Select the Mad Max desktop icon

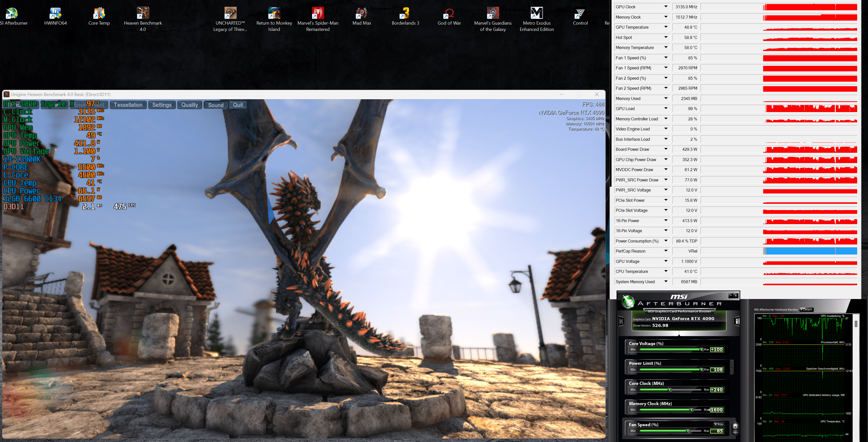[x=362, y=16]
